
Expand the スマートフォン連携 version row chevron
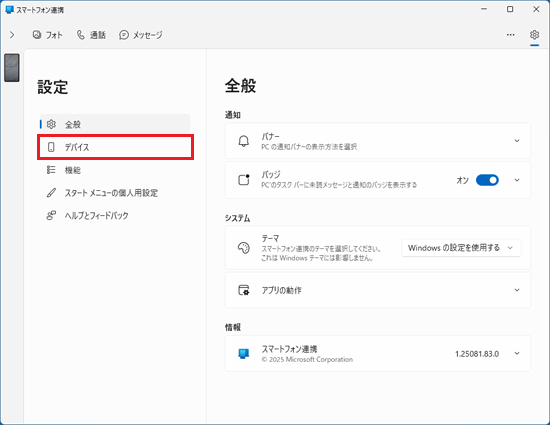517,353
